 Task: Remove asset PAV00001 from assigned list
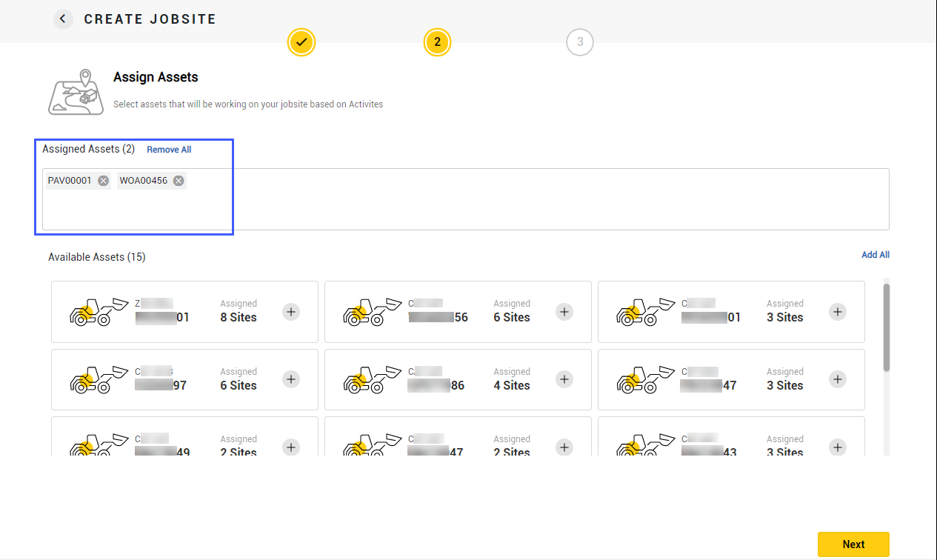[104, 181]
